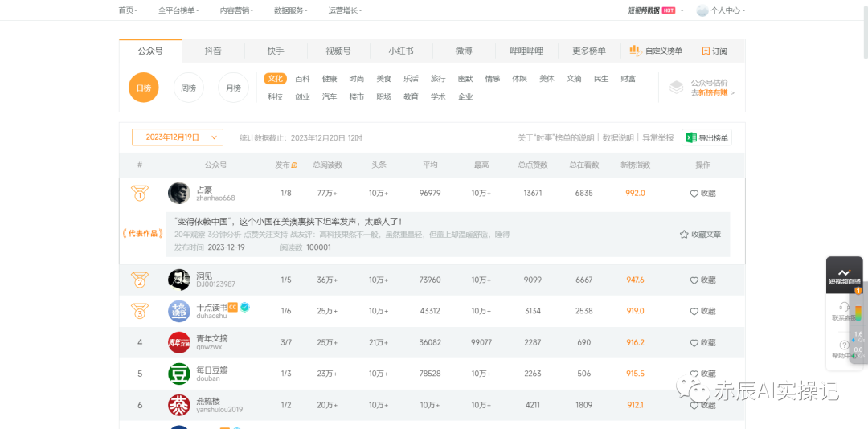Select the 日榜 ranking period
Image resolution: width=868 pixels, height=429 pixels.
coord(143,88)
